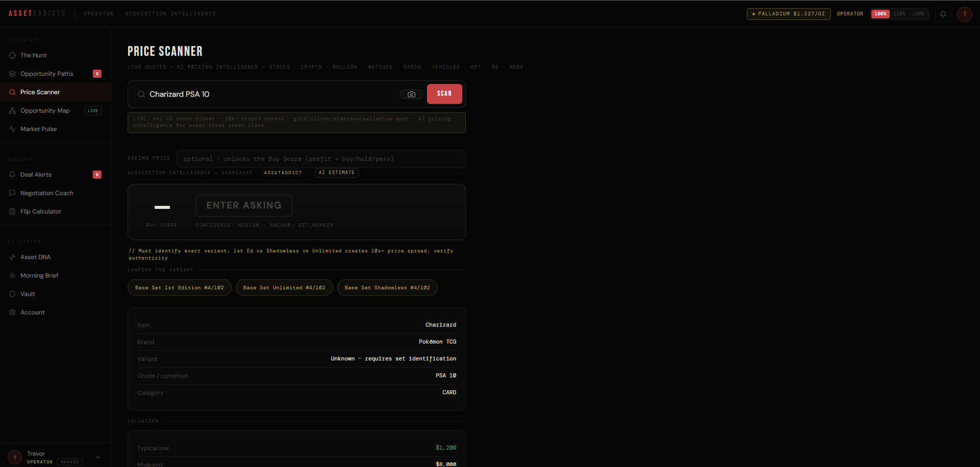The height and width of the screenshot is (467, 980).
Task: Switch display zoom to 140%
Action: [918, 14]
